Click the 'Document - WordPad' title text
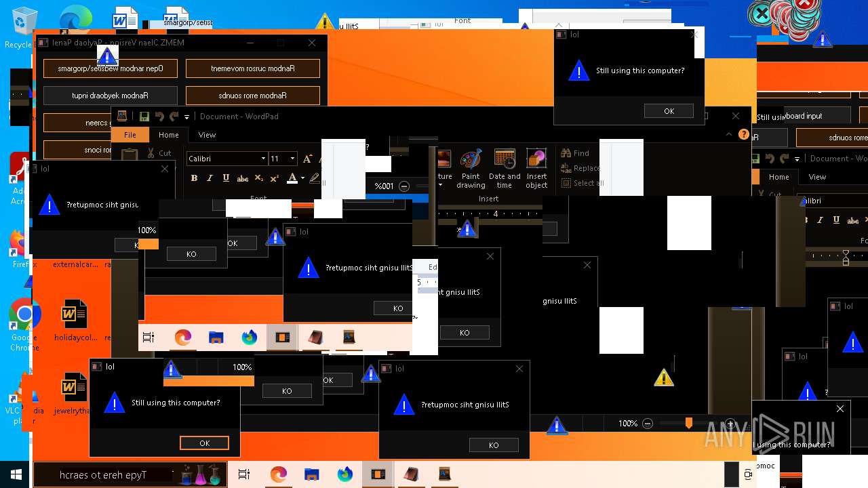This screenshot has width=868, height=488. click(239, 117)
